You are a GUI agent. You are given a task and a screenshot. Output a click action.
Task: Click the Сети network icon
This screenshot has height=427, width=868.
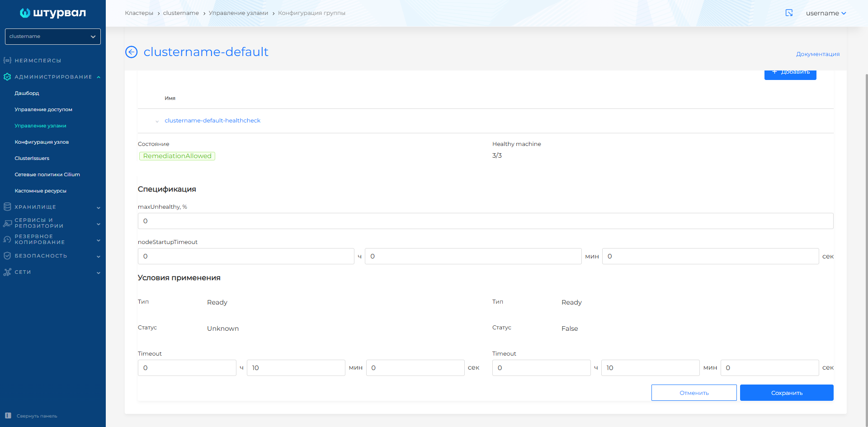(7, 272)
